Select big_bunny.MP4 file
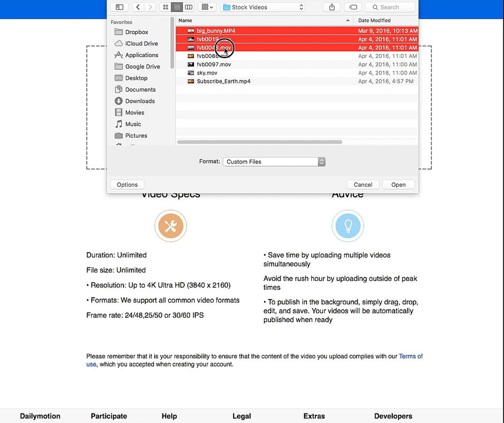Screen dimensions: 504x423 [x=297, y=31]
